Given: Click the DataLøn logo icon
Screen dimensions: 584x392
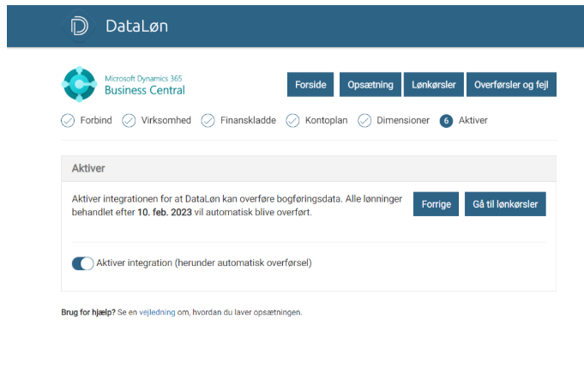Looking at the screenshot, I should [79, 26].
